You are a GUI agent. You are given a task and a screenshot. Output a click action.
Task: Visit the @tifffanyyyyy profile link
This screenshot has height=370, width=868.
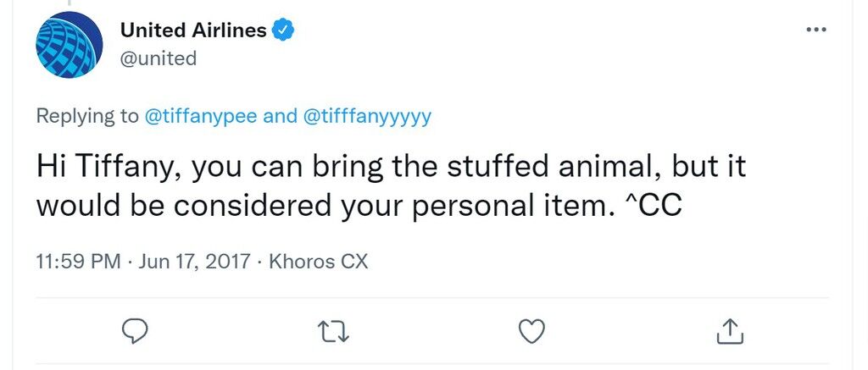(367, 117)
